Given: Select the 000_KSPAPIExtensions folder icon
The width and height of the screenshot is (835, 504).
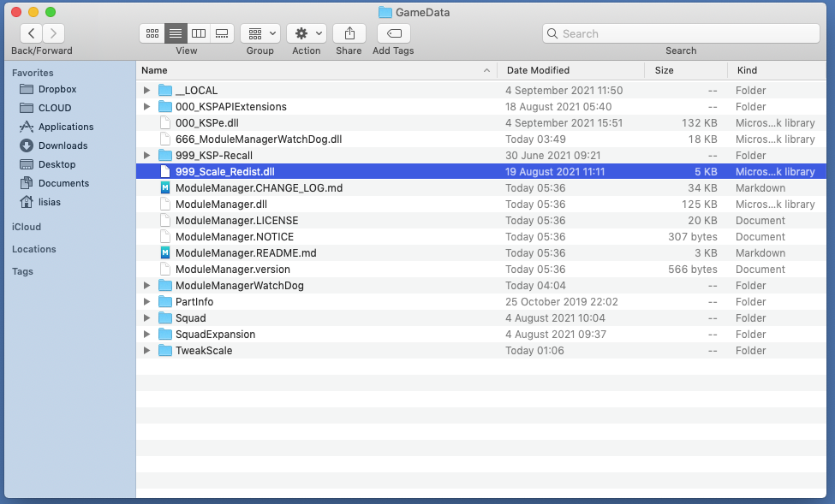Looking at the screenshot, I should (x=165, y=106).
